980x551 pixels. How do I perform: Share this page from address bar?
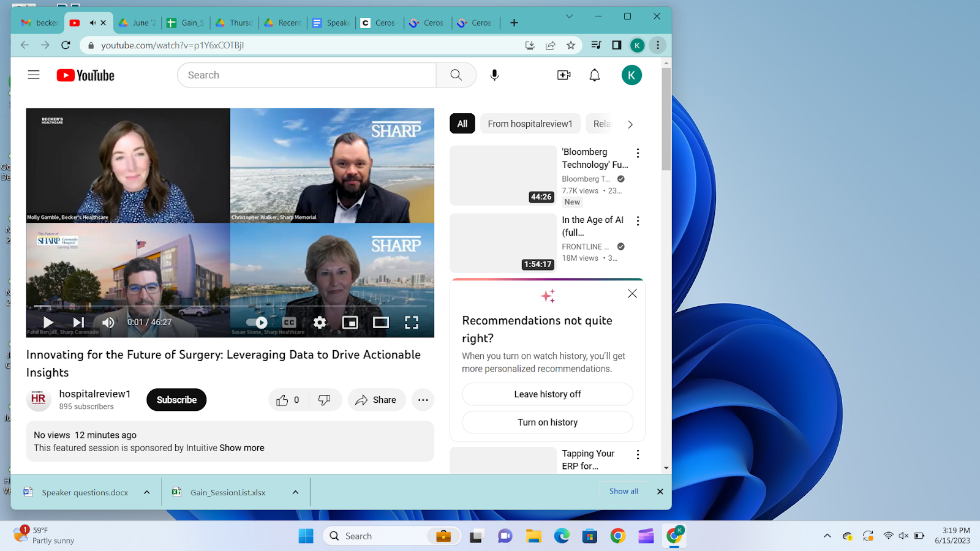(x=550, y=45)
